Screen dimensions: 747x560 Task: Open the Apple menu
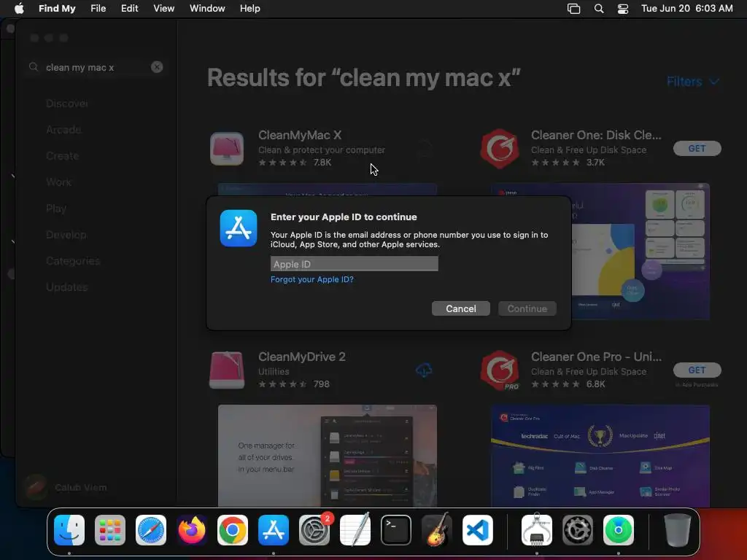(x=19, y=9)
